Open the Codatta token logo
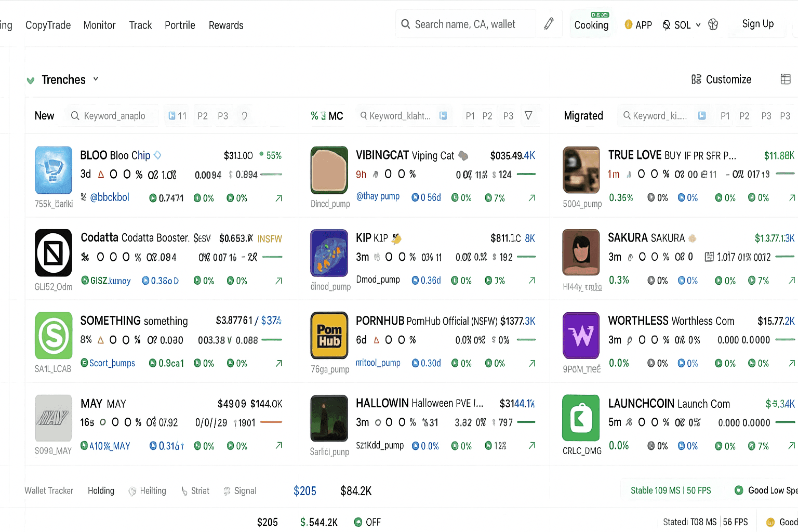This screenshot has height=532, width=798. (x=54, y=252)
